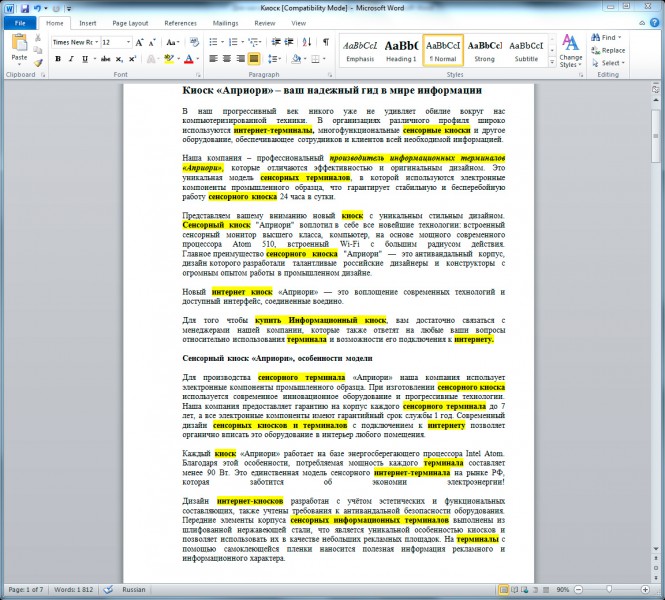Click the Russian language status indicator
The image size is (665, 600).
pyautogui.click(x=134, y=589)
